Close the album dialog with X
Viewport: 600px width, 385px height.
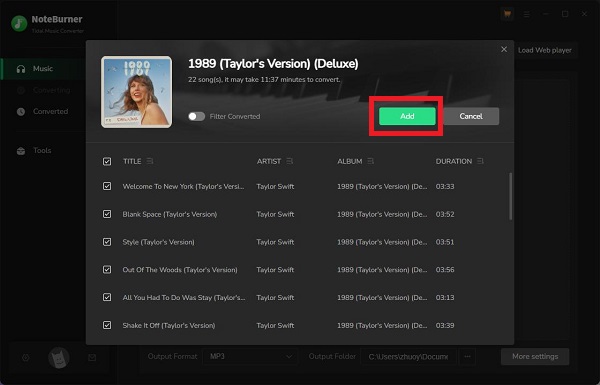tap(504, 49)
